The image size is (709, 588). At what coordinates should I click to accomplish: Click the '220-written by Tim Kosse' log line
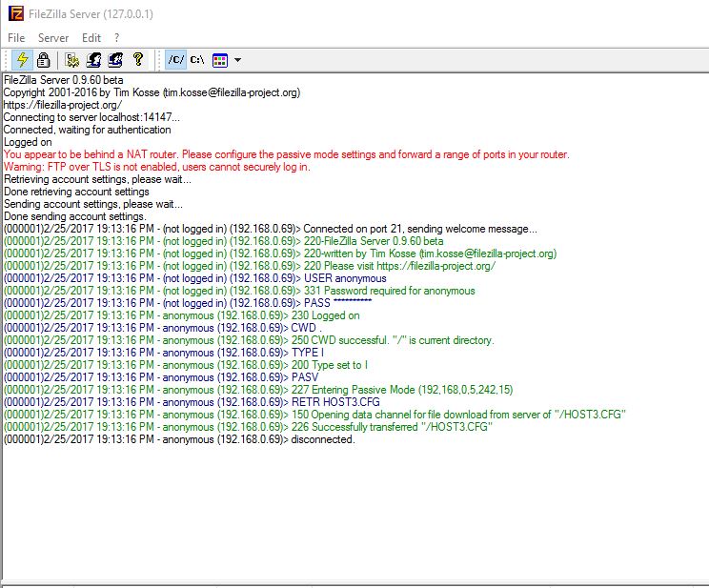[x=280, y=253]
